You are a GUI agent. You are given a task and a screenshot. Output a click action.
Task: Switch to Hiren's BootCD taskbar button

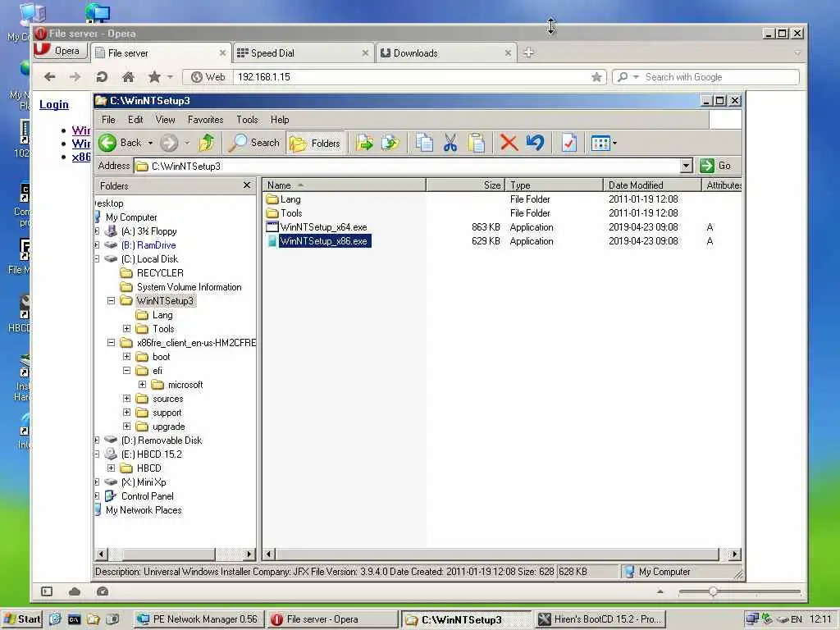point(600,619)
